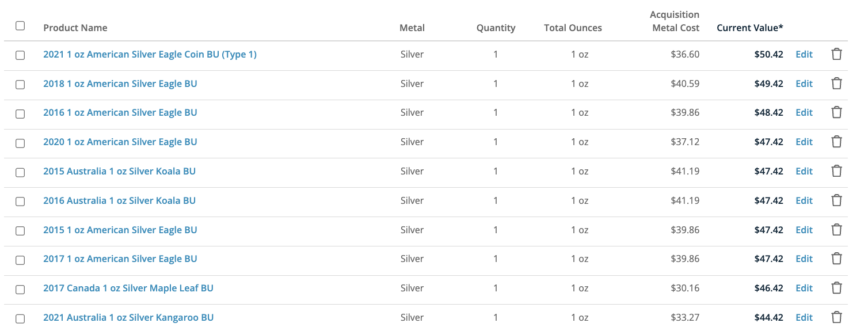868x334 pixels.
Task: Check the box for 2018 American Silver Eagle
Action: tap(20, 84)
